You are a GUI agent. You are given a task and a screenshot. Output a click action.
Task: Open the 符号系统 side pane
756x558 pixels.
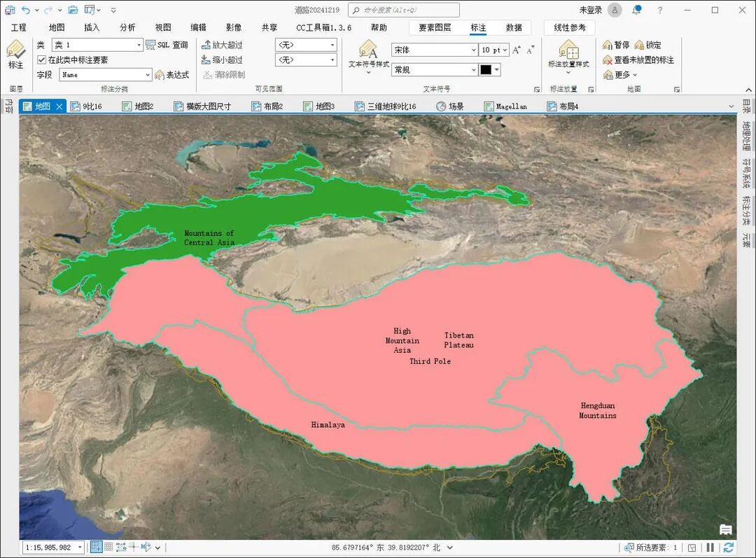[x=746, y=173]
